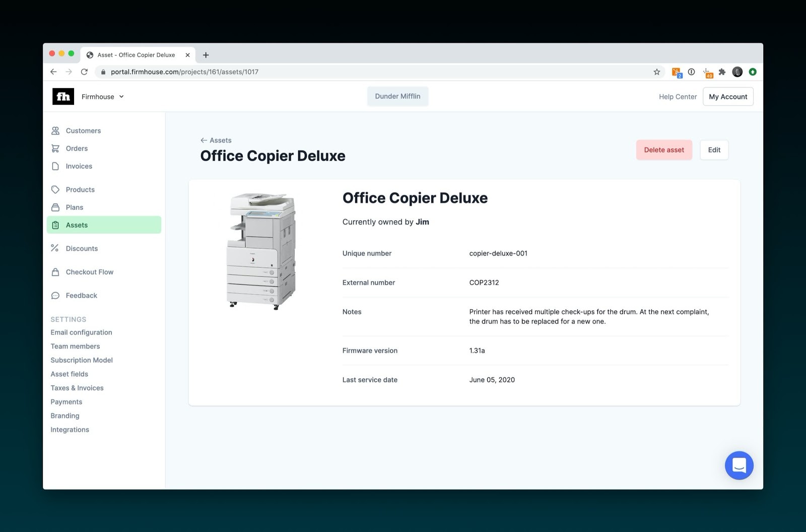This screenshot has height=532, width=806.
Task: Click the Edit button
Action: click(x=714, y=150)
